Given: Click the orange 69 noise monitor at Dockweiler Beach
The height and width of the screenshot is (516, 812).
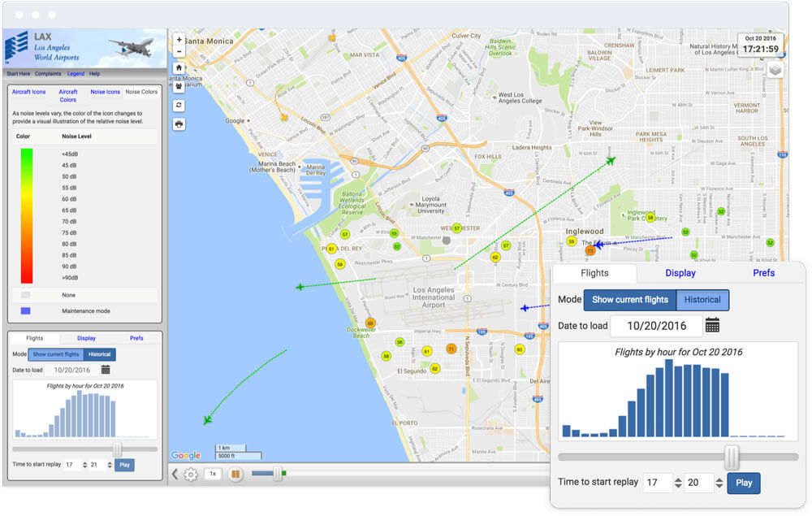Looking at the screenshot, I should coord(370,323).
